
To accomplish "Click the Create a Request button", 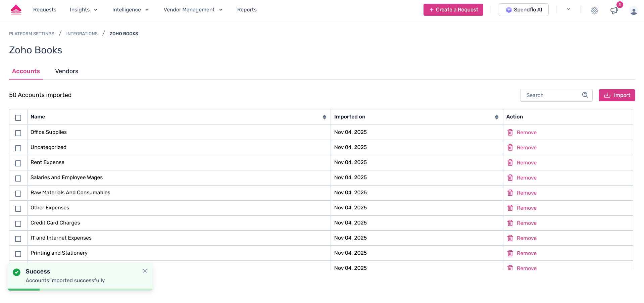I will 453,10.
